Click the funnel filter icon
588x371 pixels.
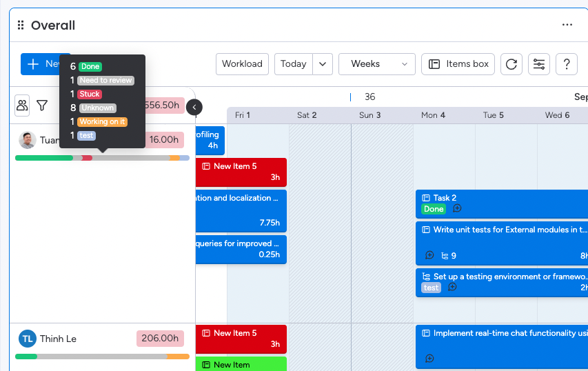pyautogui.click(x=42, y=105)
